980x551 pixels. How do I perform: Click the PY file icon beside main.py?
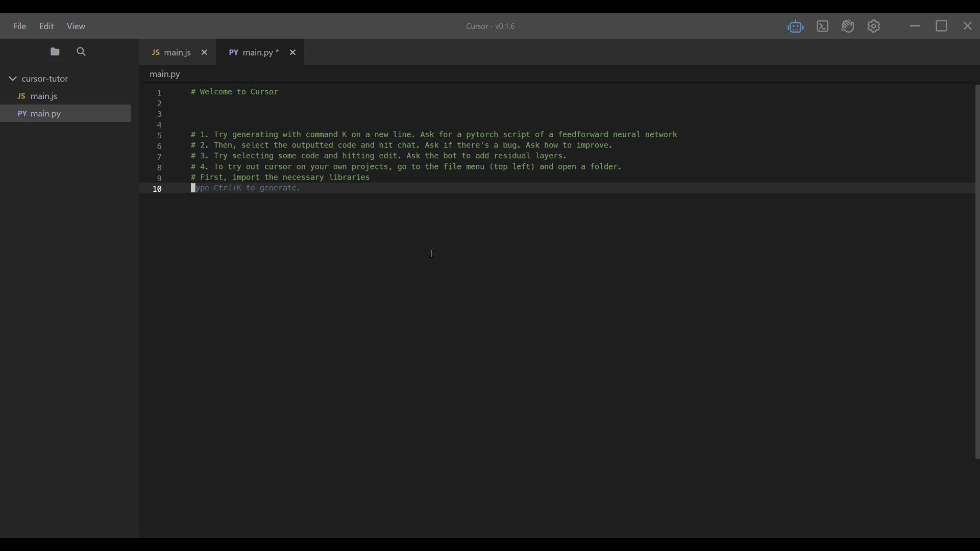click(x=234, y=53)
